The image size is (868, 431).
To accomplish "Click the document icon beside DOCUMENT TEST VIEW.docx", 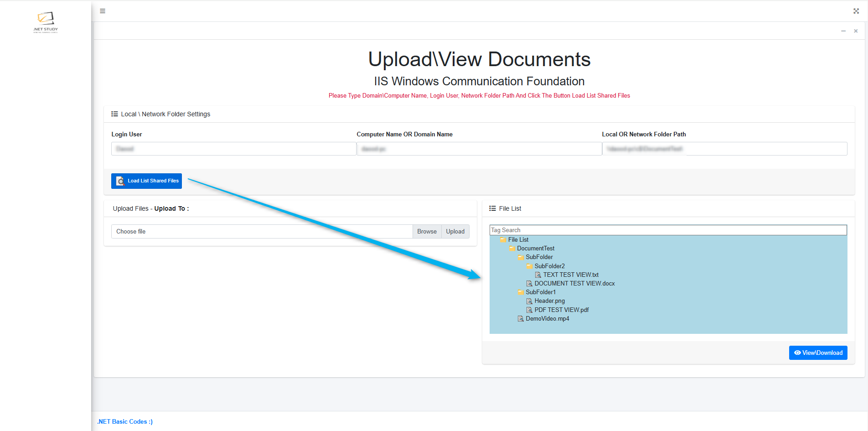I will [x=530, y=283].
